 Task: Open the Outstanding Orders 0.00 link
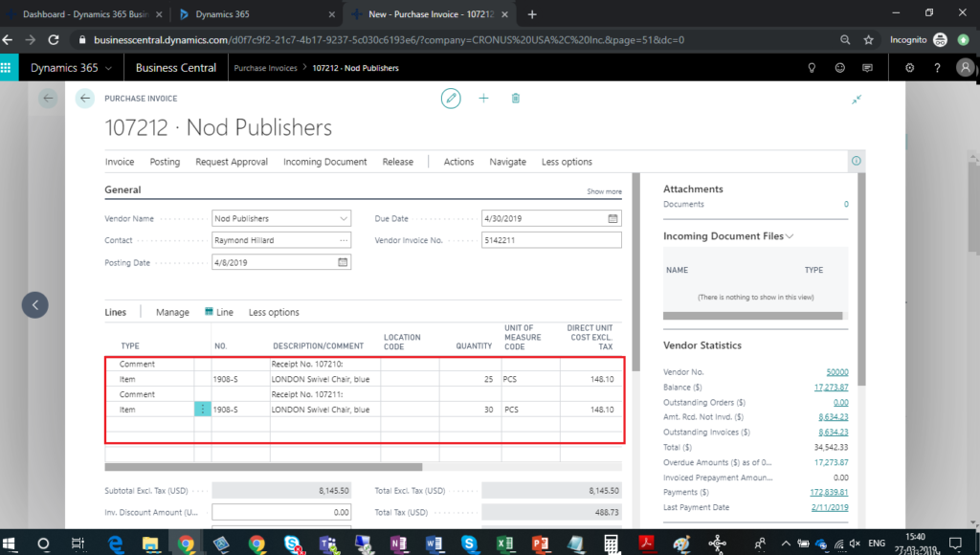coord(840,403)
